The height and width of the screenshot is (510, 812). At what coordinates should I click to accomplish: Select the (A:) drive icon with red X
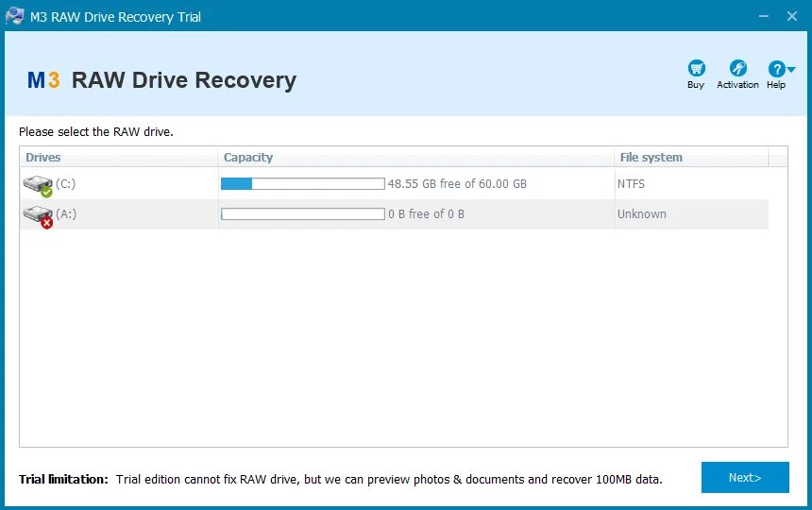(38, 216)
